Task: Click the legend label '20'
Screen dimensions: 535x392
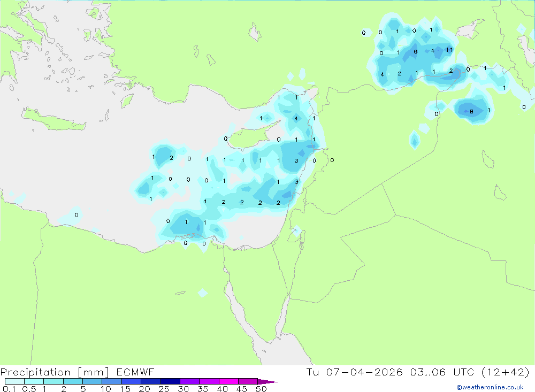Action: click(x=144, y=389)
